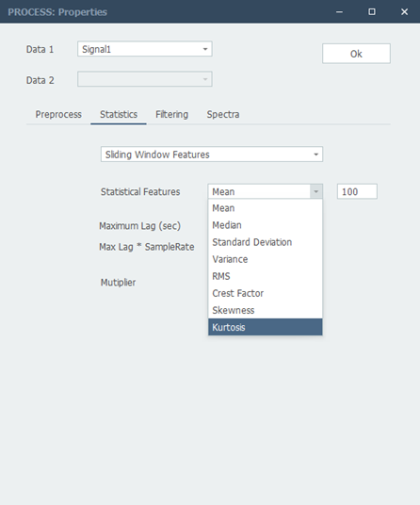Maximize the PROCESS Properties window

click(x=372, y=12)
